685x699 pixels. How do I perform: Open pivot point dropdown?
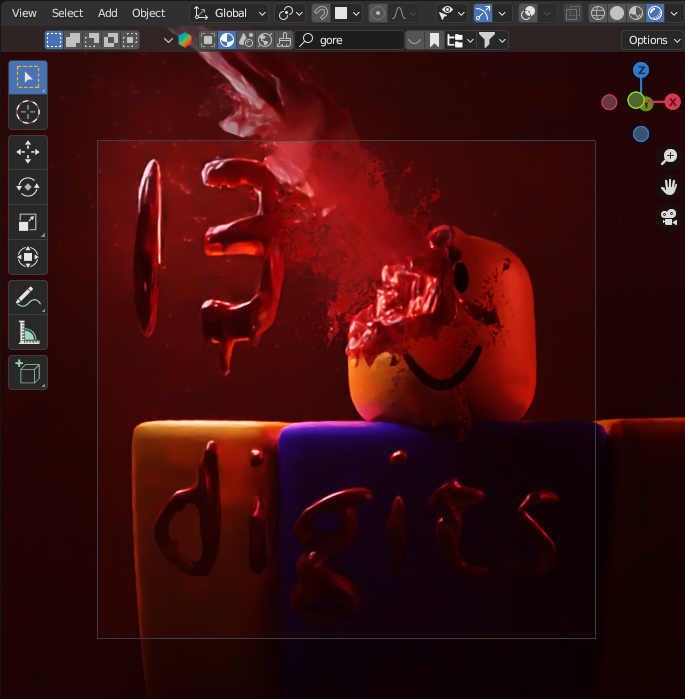[290, 13]
